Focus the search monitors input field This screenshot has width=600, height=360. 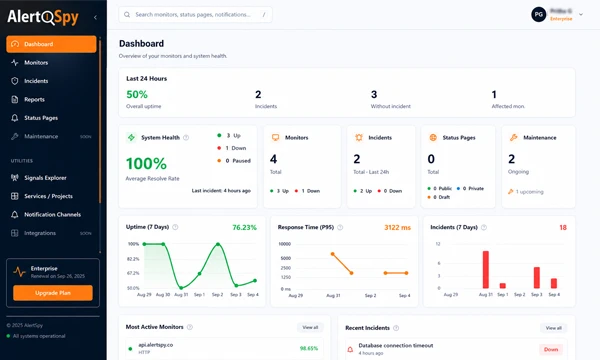click(x=196, y=15)
